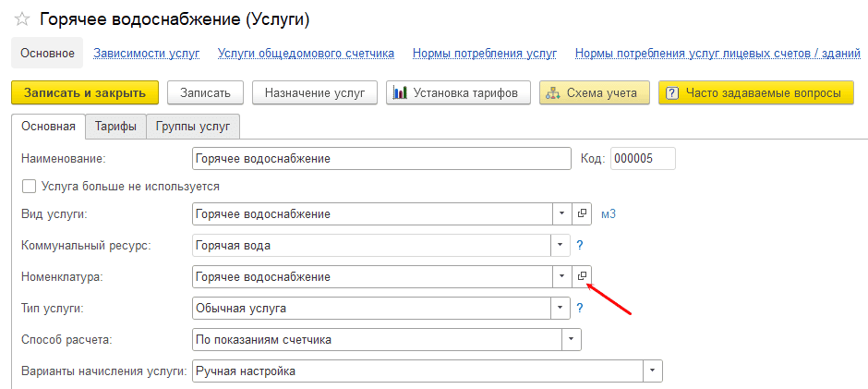
Task: Expand the Коммунальный ресурс dropdown
Action: tap(561, 246)
